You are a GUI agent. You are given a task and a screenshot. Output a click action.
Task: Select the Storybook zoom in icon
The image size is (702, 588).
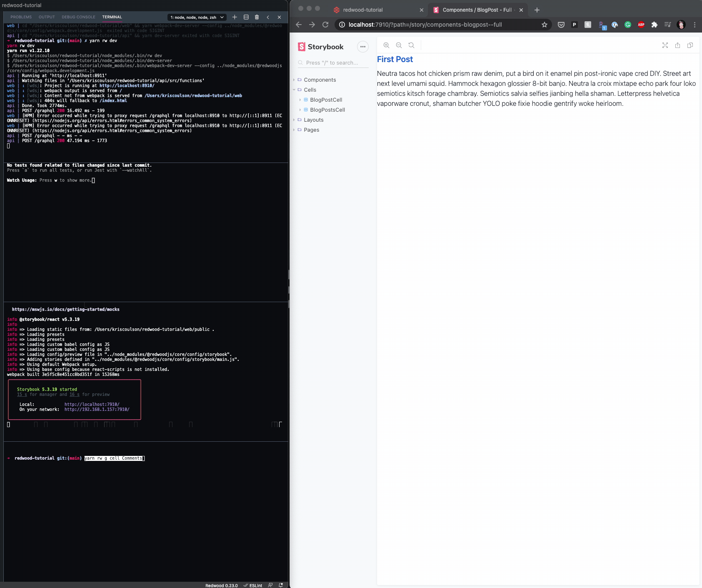386,45
